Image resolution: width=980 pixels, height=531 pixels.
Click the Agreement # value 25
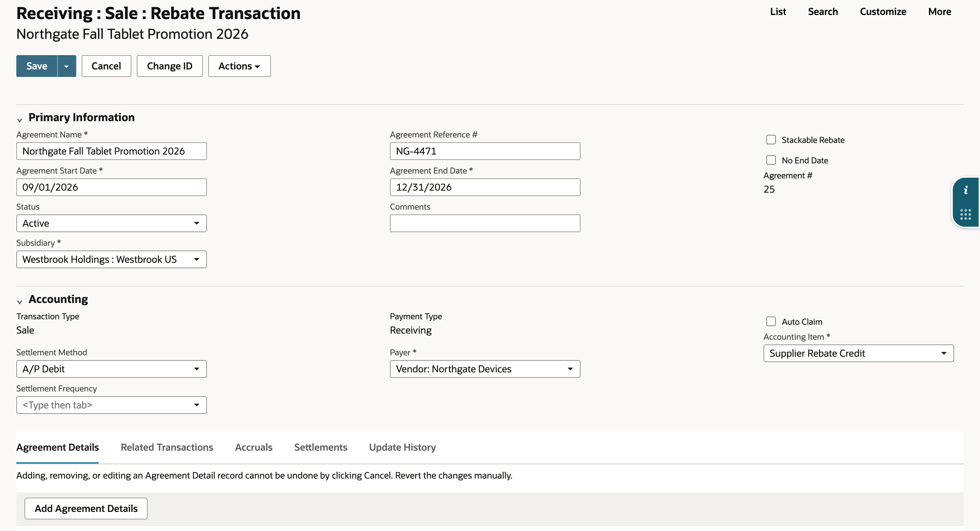pos(769,190)
